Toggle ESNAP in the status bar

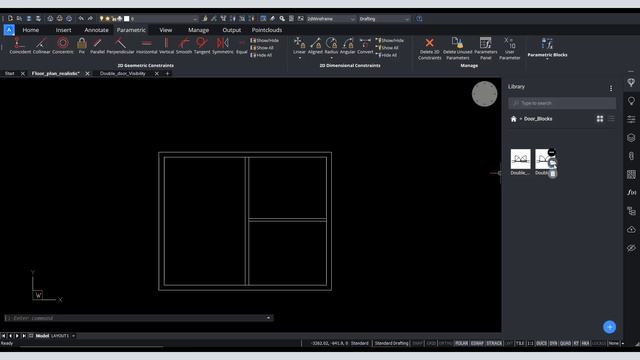tap(477, 343)
